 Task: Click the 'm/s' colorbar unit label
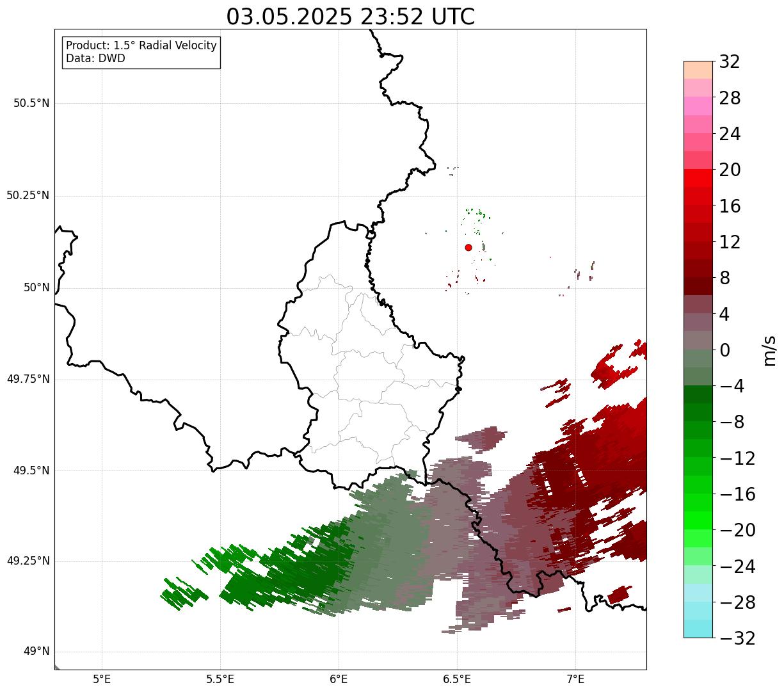(769, 350)
